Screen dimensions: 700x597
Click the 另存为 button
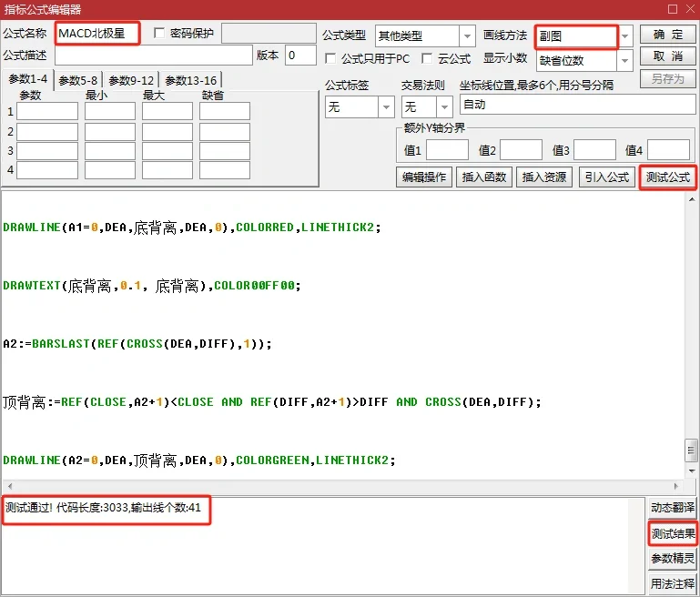tap(668, 78)
